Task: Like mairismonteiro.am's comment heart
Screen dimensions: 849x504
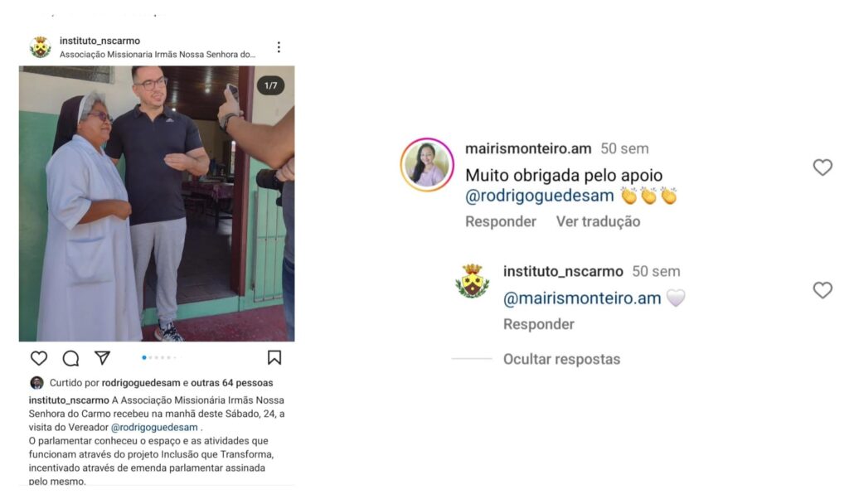Action: pos(822,167)
